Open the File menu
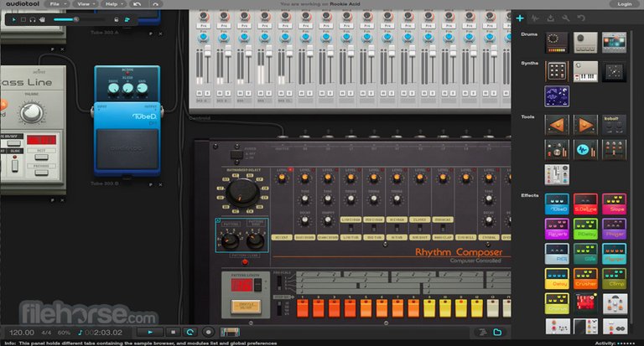 point(56,4)
